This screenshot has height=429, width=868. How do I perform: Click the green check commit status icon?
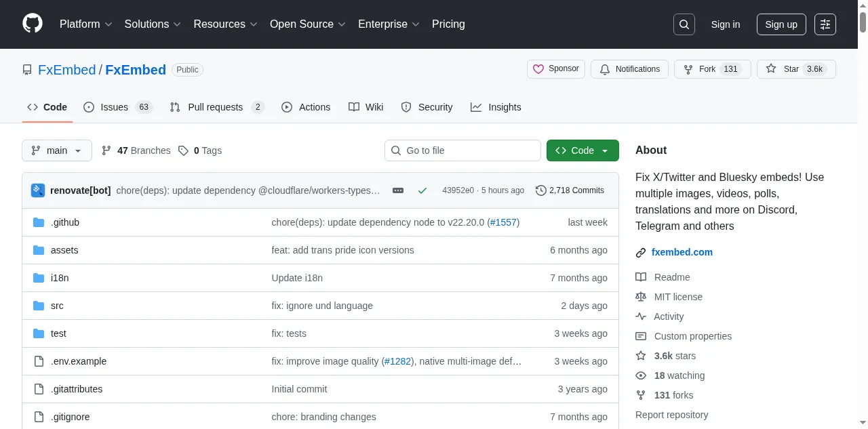[422, 190]
